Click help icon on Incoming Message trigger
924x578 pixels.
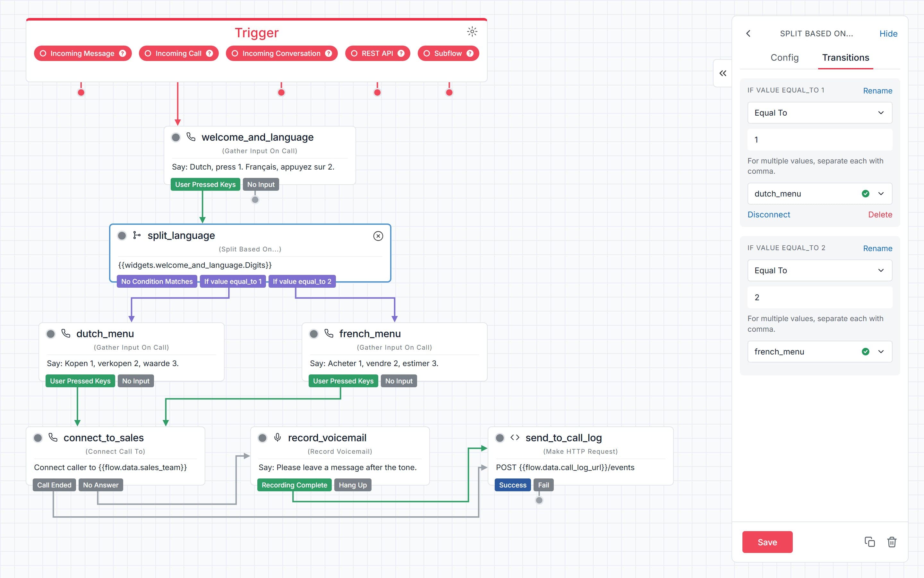tap(122, 54)
